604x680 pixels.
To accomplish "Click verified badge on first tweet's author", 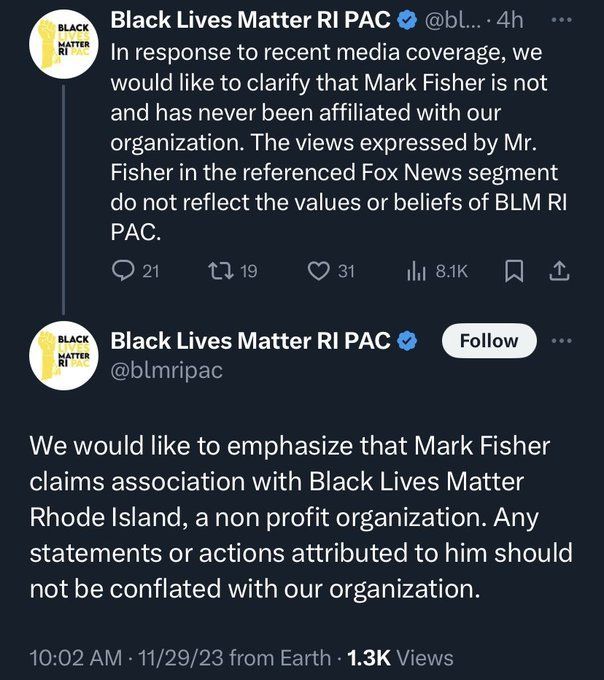I will [408, 19].
